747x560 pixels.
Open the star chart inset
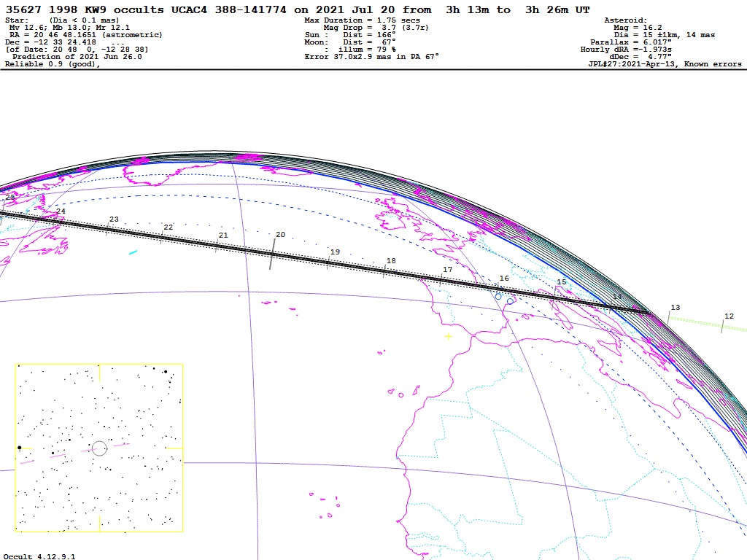tap(98, 448)
